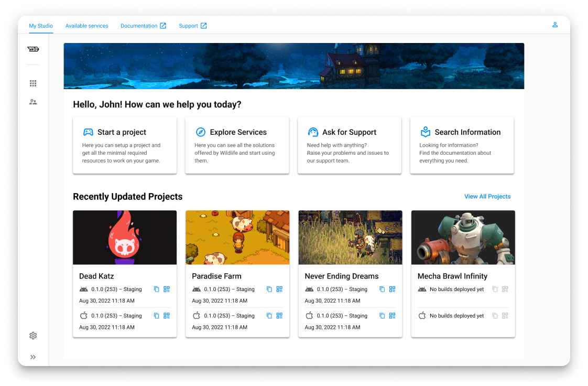This screenshot has height=386, width=588.
Task: Copy Paradise Farm Android build link
Action: click(269, 289)
